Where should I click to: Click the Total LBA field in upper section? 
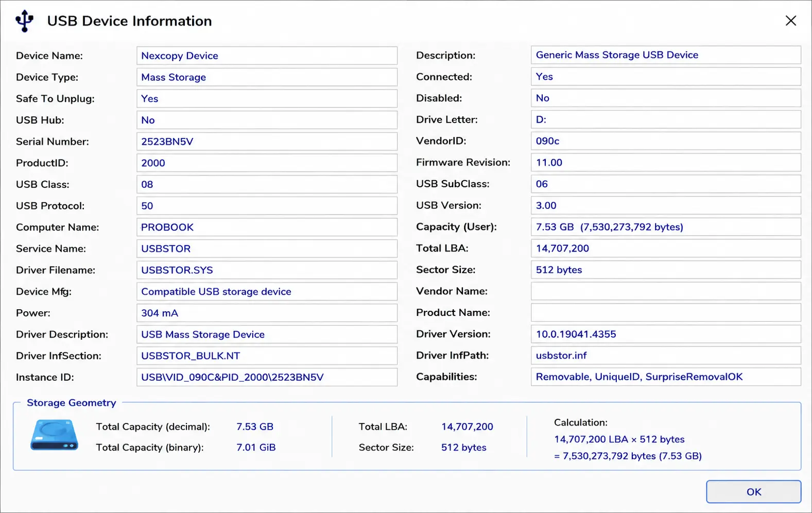(666, 248)
